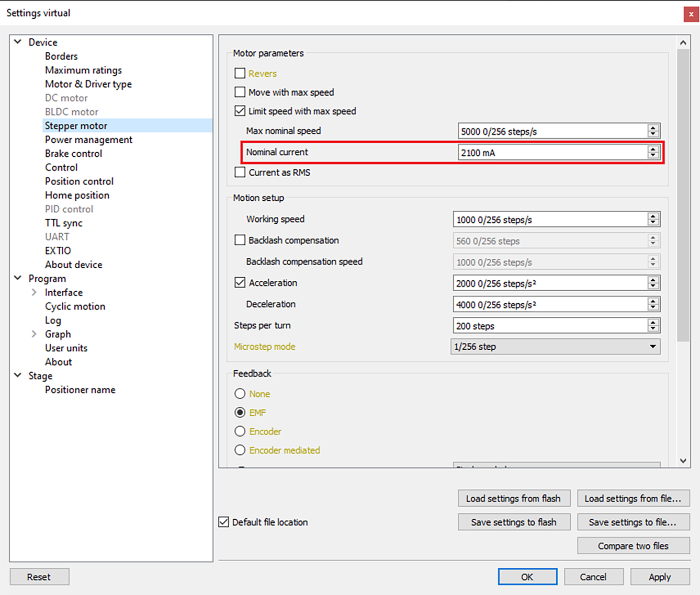Increase Working speed using up arrow
Image resolution: width=700 pixels, height=595 pixels.
click(x=652, y=216)
